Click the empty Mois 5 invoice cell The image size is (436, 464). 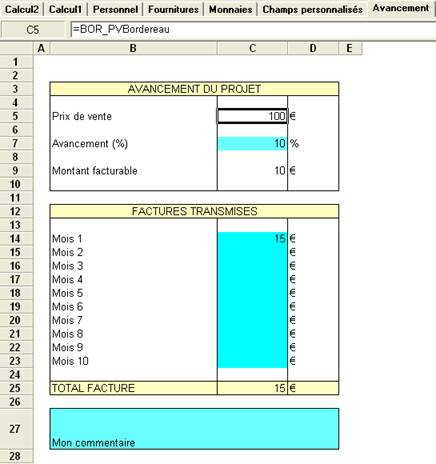[252, 293]
